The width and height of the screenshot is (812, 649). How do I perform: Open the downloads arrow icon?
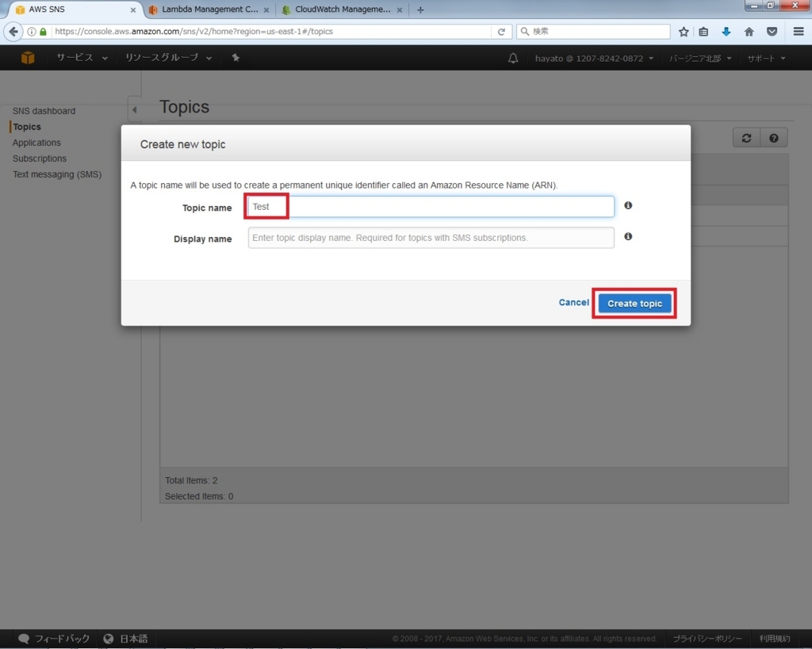(726, 32)
